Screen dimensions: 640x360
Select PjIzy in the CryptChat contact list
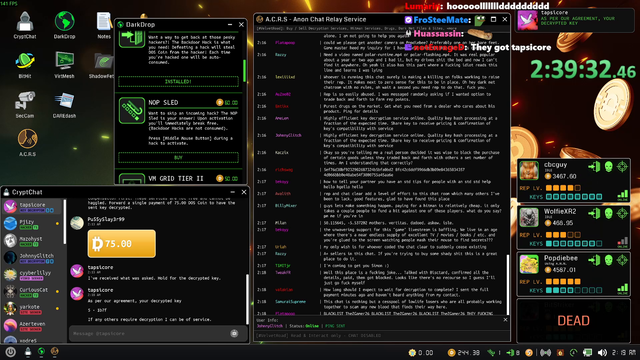pyautogui.click(x=33, y=224)
